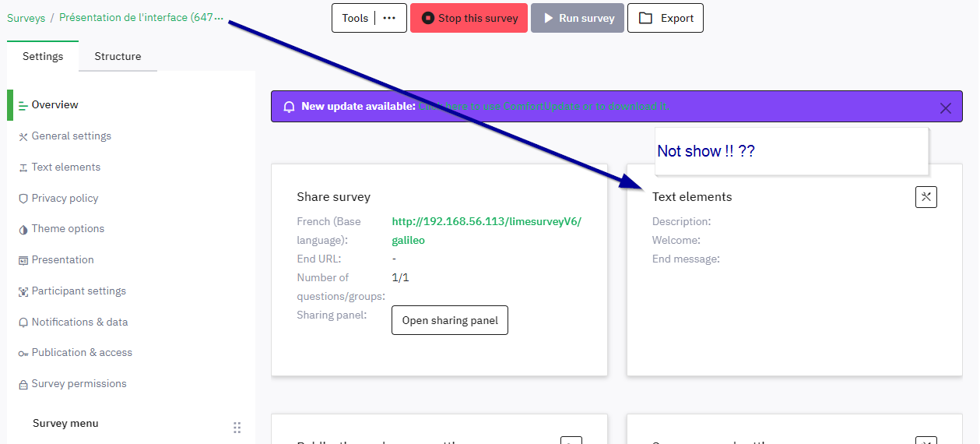Click the Privacy policy shield icon

pyautogui.click(x=23, y=199)
